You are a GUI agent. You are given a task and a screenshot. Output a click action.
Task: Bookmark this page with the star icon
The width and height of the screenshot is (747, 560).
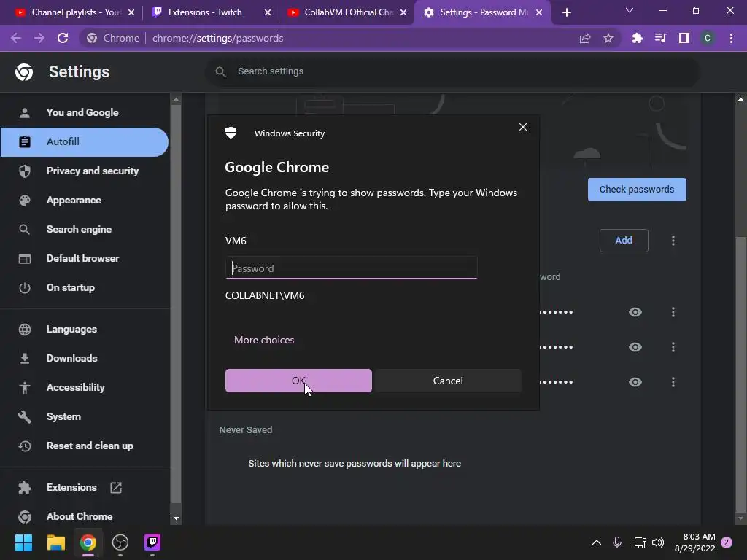(608, 38)
